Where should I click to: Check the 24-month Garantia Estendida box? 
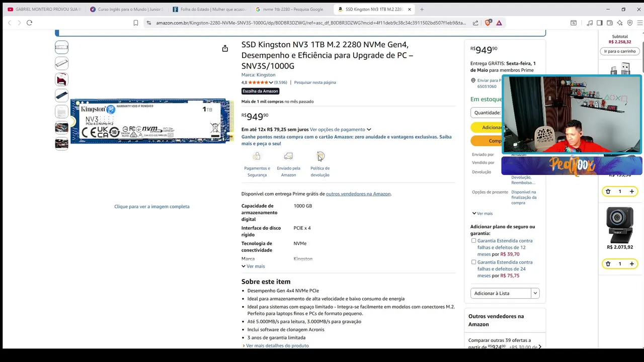pyautogui.click(x=473, y=262)
